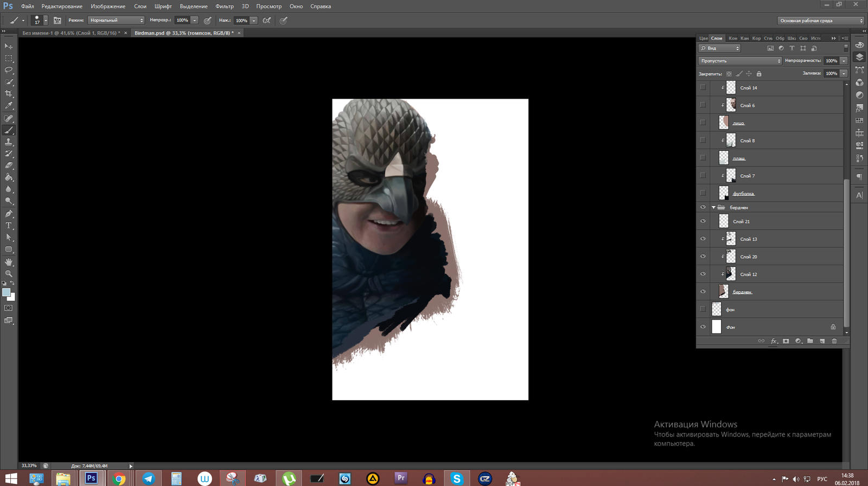Select the Zoom tool

click(9, 274)
